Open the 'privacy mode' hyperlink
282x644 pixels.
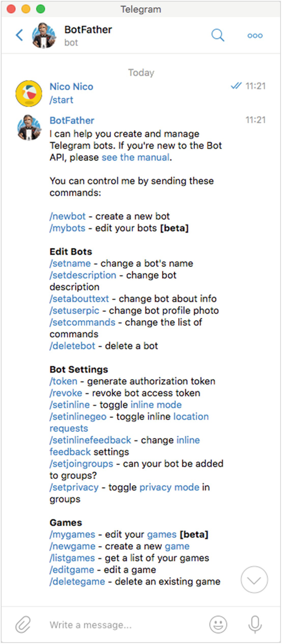169,488
